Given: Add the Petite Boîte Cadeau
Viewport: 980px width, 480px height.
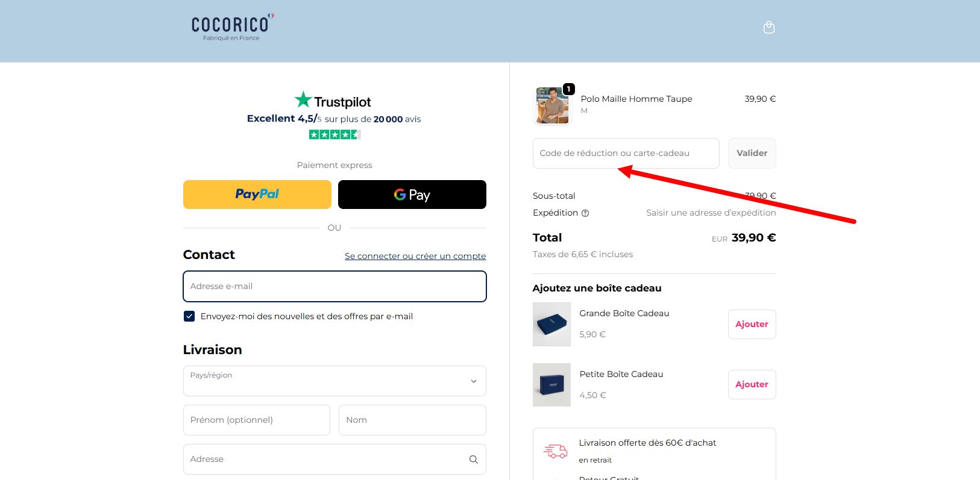Looking at the screenshot, I should click(x=752, y=384).
